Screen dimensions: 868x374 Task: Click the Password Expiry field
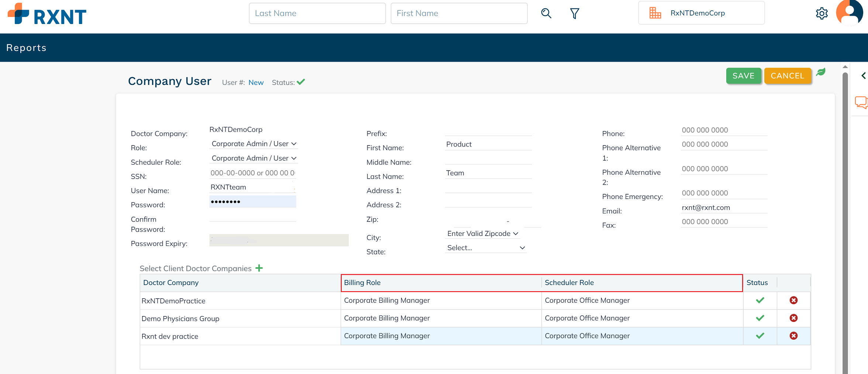pyautogui.click(x=279, y=240)
